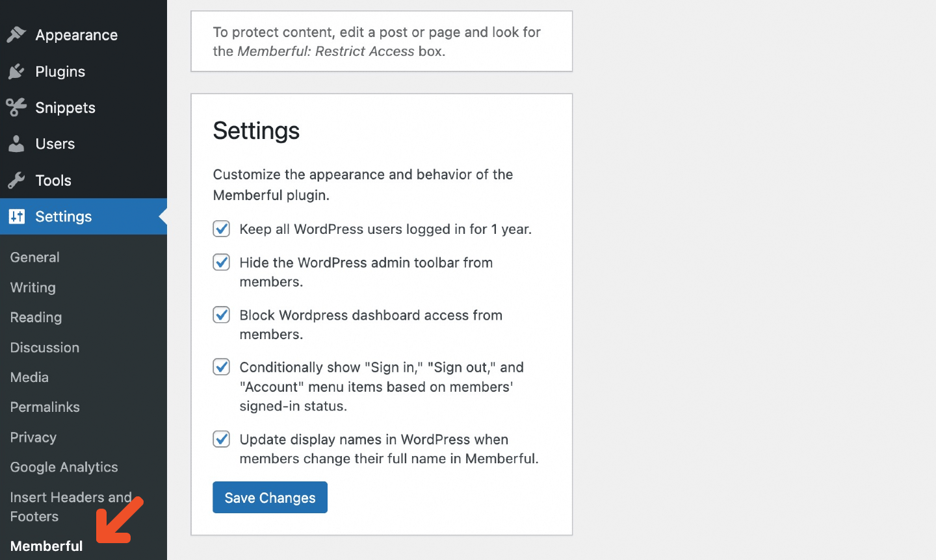Disable block WordPress dashboard access checkbox
The width and height of the screenshot is (936, 560).
coord(222,315)
